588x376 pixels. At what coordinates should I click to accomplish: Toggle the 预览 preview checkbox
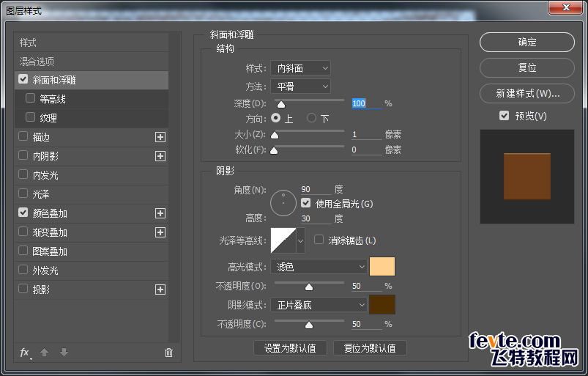(x=505, y=116)
